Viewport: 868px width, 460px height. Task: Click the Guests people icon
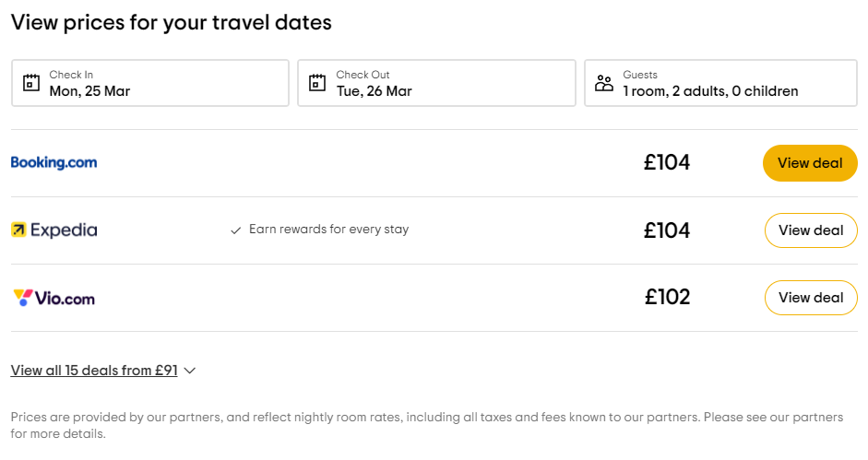tap(604, 83)
